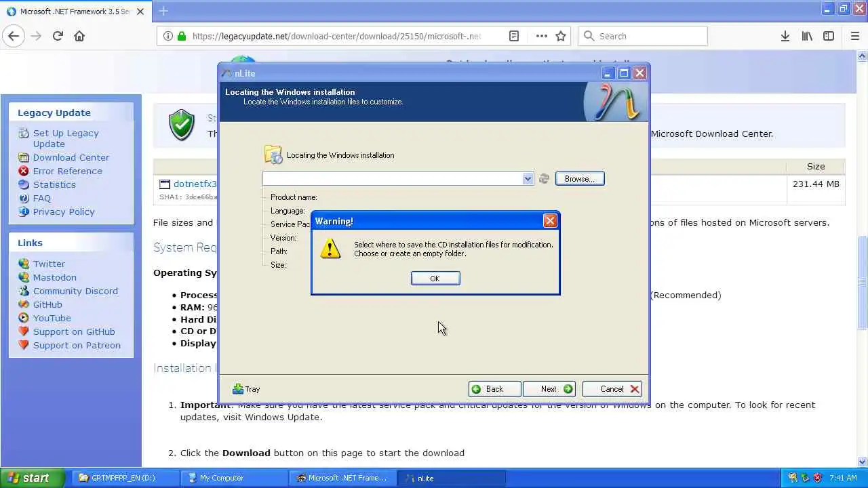Click the green shield checkmark icon

pos(182,125)
